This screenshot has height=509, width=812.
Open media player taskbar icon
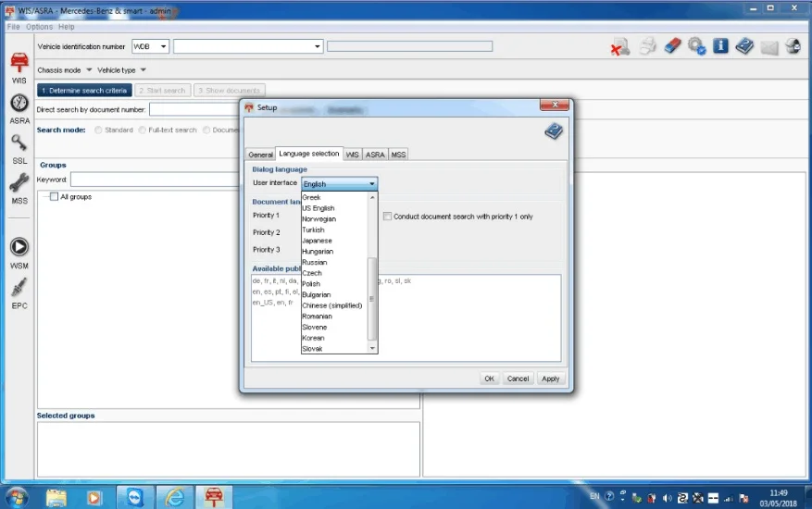point(94,498)
